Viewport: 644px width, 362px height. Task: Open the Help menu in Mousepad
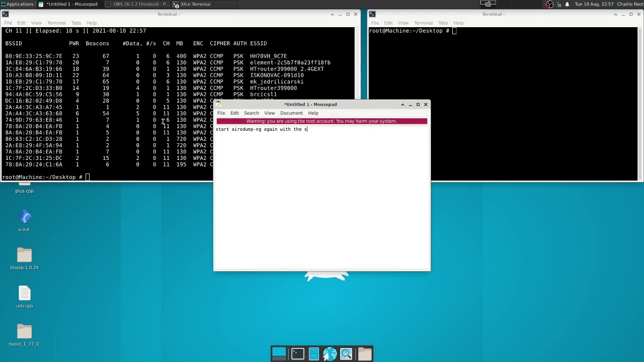(x=313, y=113)
